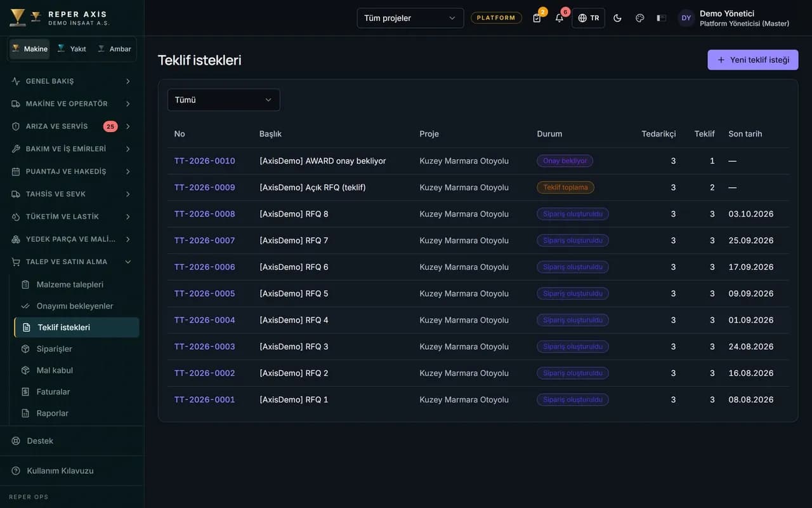Image resolution: width=812 pixels, height=508 pixels.
Task: Click the PLATFORM badge in header
Action: tap(496, 18)
